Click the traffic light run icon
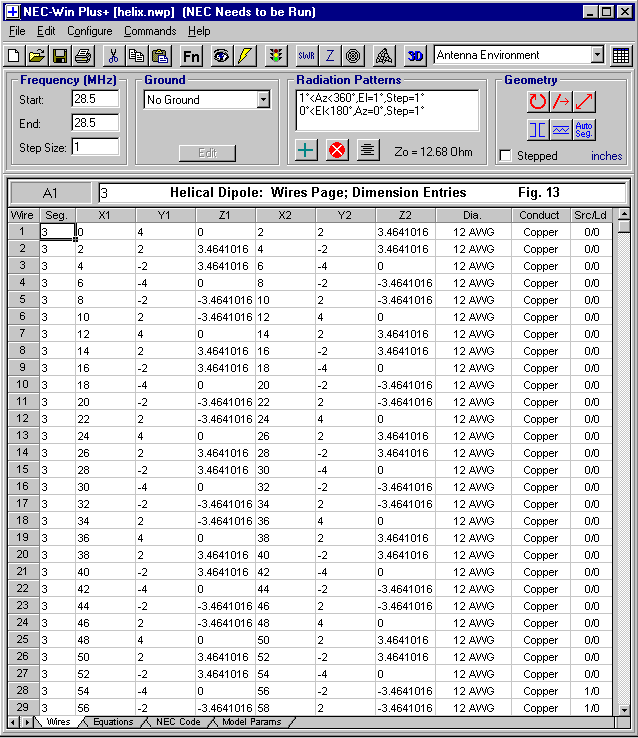Viewport: 638px width, 738px height. pyautogui.click(x=274, y=56)
